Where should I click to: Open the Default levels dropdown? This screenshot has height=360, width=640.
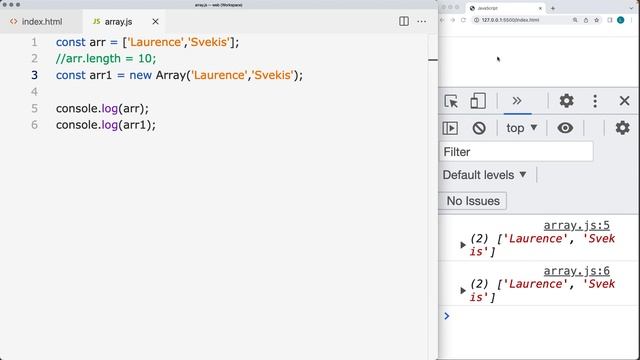[484, 175]
